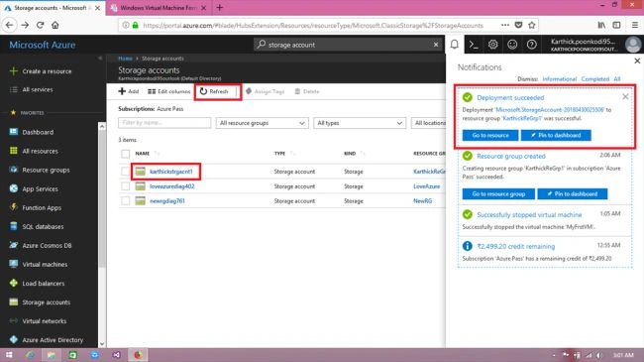This screenshot has height=362, width=644.
Task: Click Go to resource group button
Action: point(498,193)
